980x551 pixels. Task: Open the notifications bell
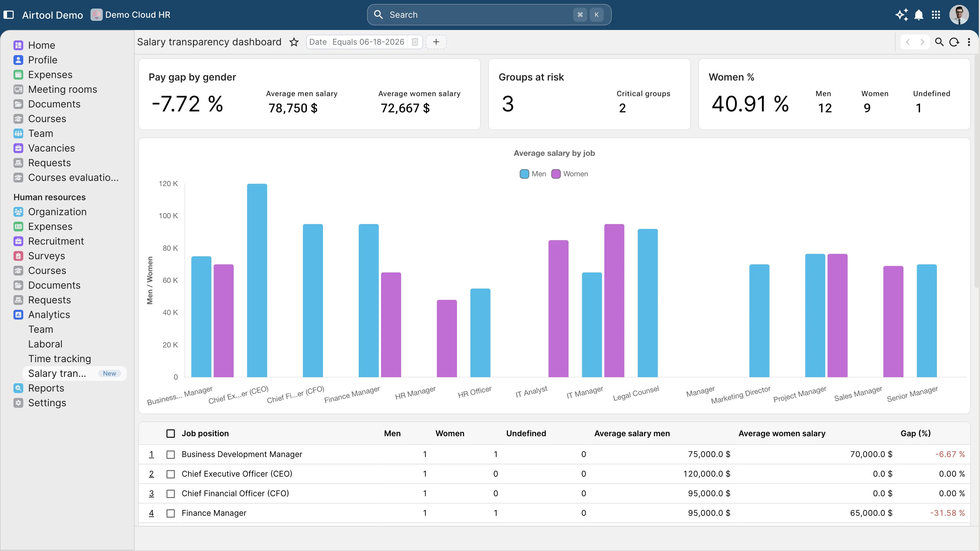point(919,15)
